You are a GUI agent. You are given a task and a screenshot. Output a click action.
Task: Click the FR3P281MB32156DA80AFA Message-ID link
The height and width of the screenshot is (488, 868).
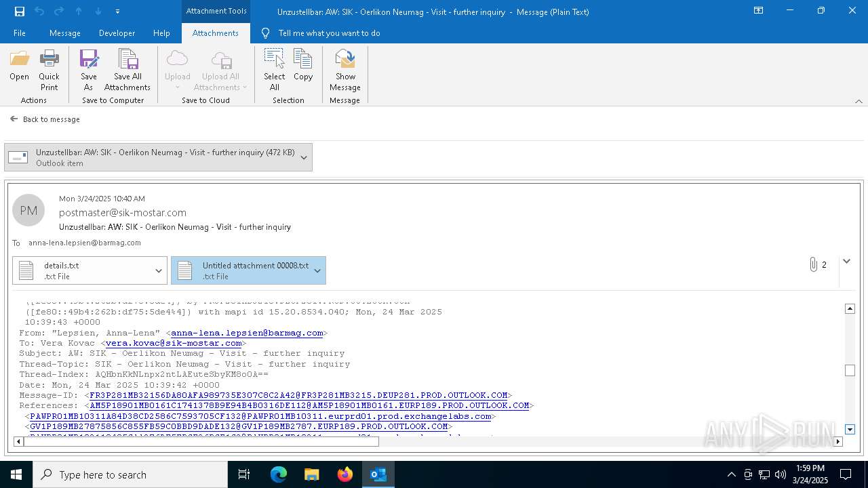pyautogui.click(x=298, y=395)
